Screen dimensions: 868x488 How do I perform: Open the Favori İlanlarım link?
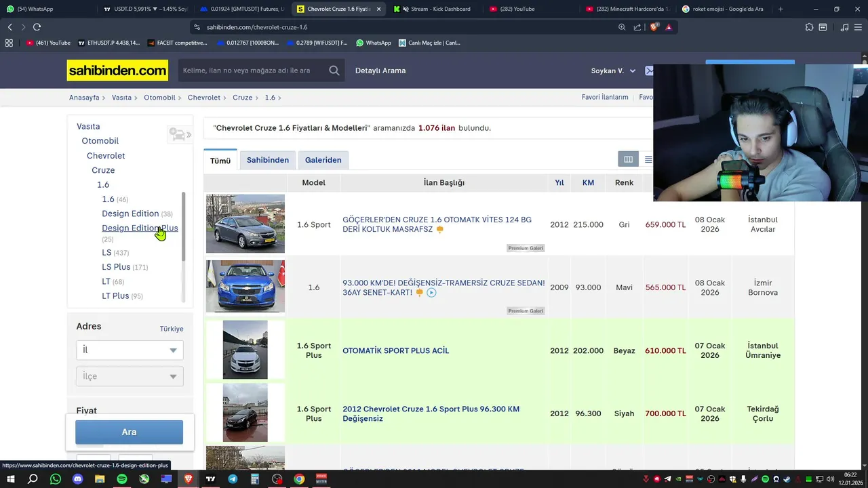pos(605,98)
